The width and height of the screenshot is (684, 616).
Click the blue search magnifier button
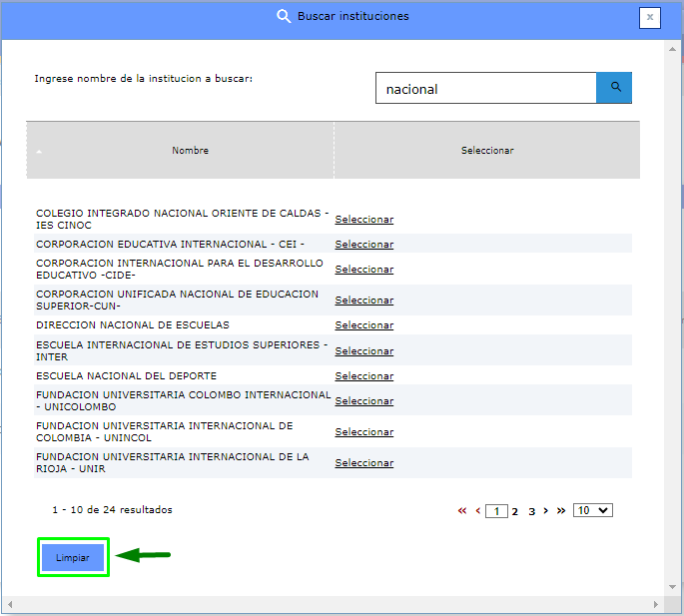coord(614,88)
